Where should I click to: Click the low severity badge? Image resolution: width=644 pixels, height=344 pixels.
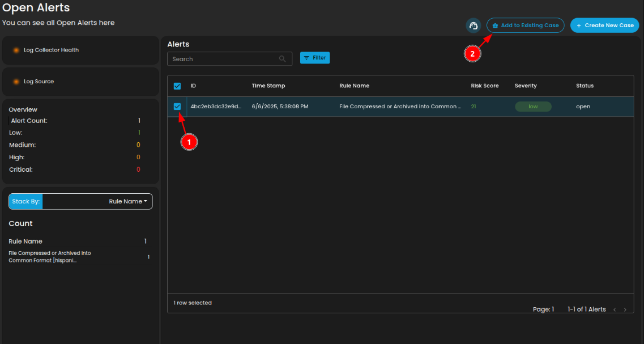click(x=532, y=107)
